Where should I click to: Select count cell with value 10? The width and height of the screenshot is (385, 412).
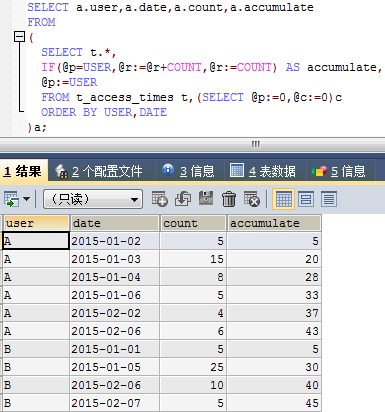(193, 385)
